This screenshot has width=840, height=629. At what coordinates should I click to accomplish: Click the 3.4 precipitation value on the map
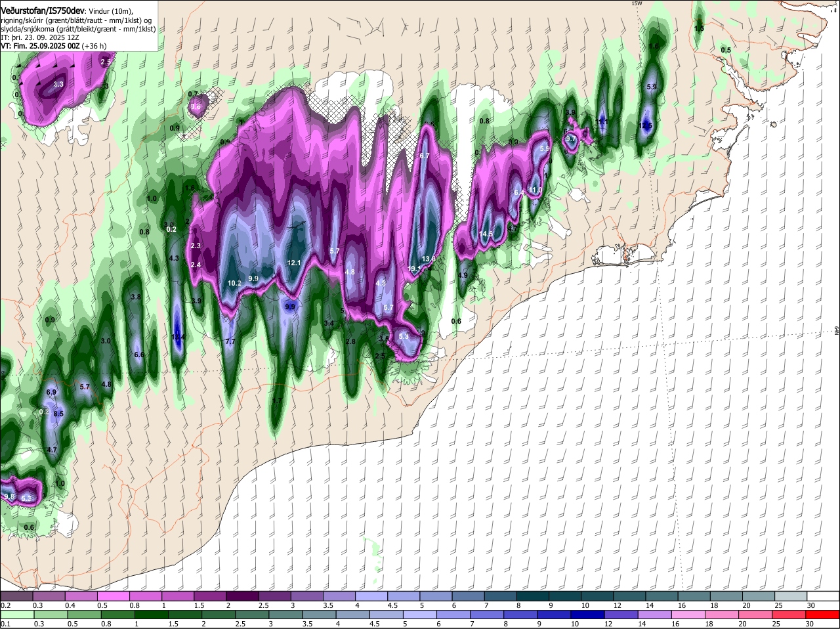(329, 323)
